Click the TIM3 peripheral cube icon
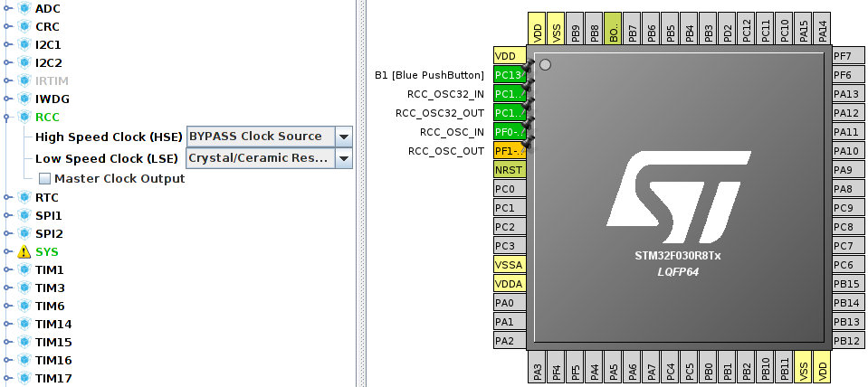 pyautogui.click(x=24, y=288)
